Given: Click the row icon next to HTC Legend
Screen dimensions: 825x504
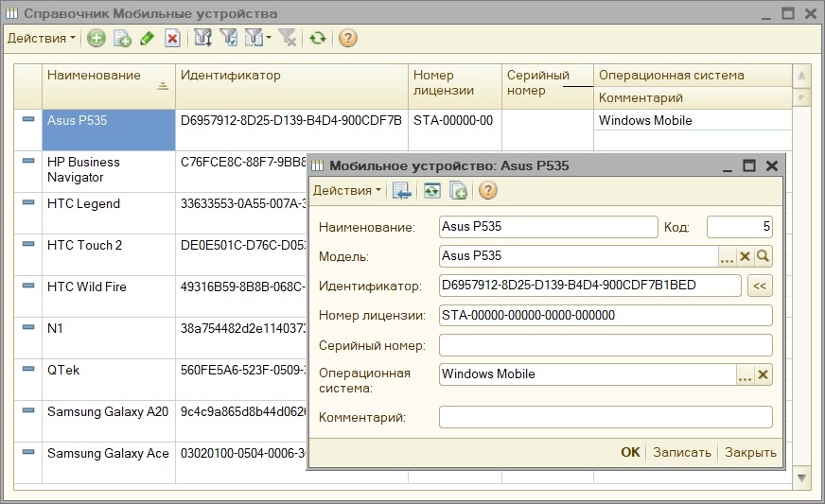Looking at the screenshot, I should point(27,202).
